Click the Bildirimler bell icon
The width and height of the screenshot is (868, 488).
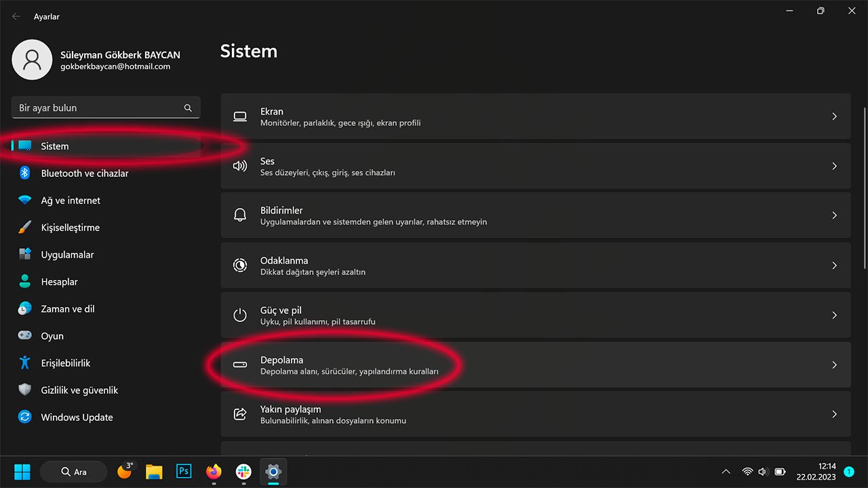coord(240,216)
